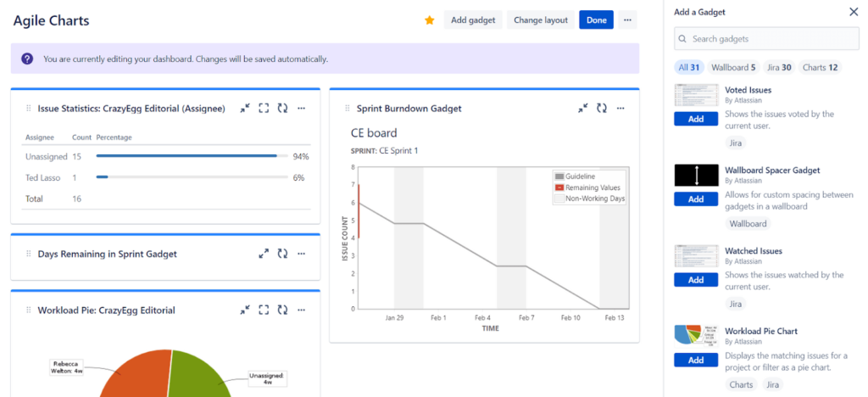Select the All 31 filter tab
868x397 pixels.
click(689, 68)
